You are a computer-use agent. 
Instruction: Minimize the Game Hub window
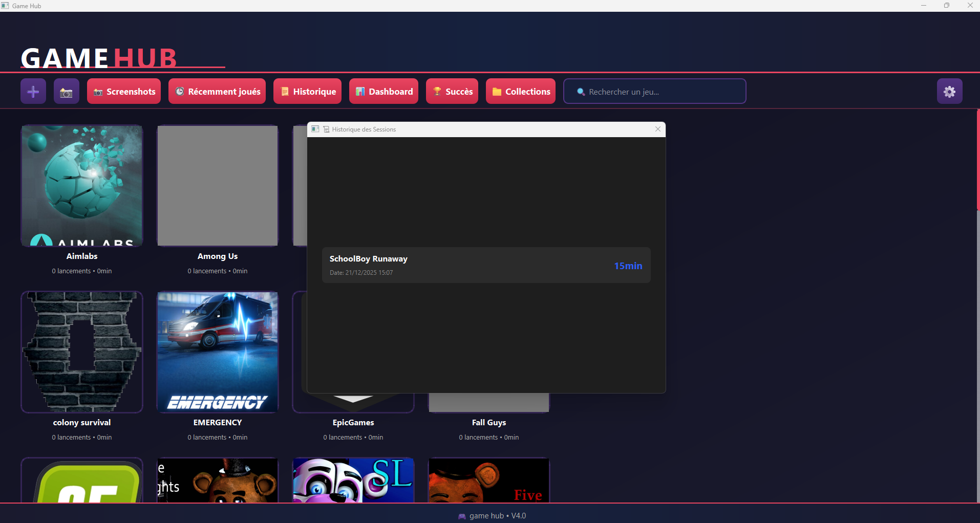point(924,6)
